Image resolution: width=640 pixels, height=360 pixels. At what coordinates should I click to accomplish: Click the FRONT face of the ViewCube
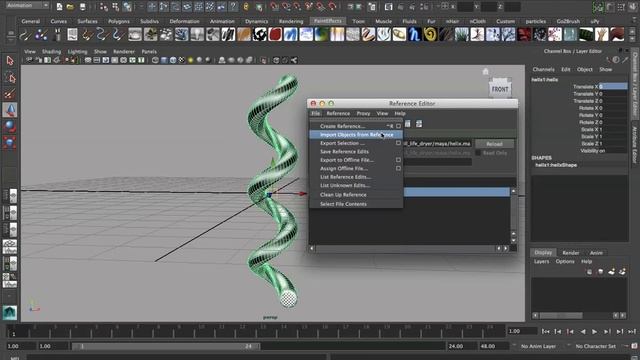pos(500,89)
